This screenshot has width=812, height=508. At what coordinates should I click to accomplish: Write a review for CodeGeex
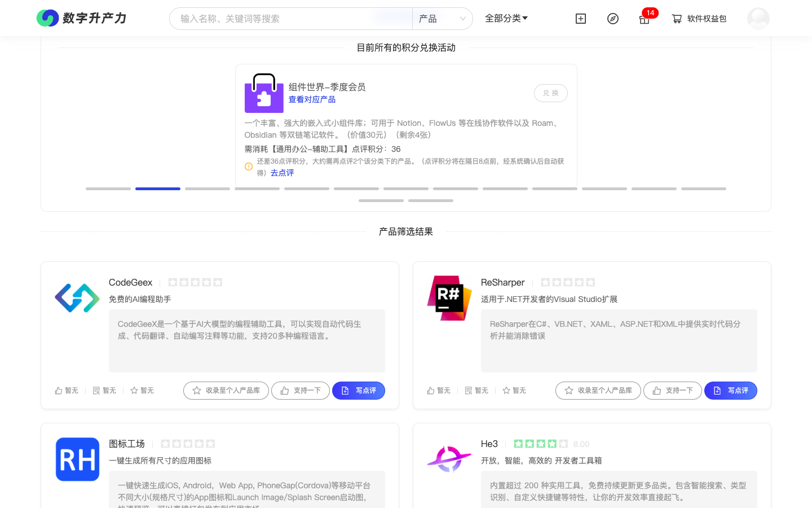pos(359,391)
